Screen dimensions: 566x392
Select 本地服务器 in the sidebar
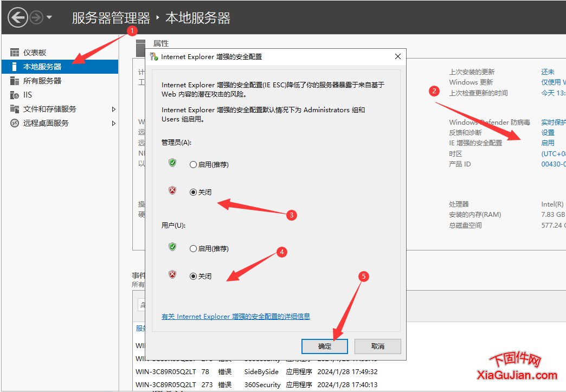coord(60,67)
